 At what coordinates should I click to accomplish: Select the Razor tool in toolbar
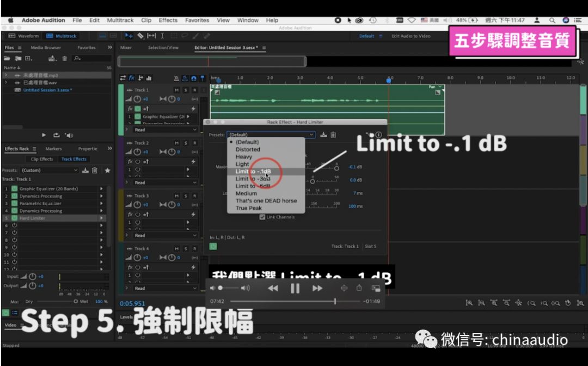140,36
